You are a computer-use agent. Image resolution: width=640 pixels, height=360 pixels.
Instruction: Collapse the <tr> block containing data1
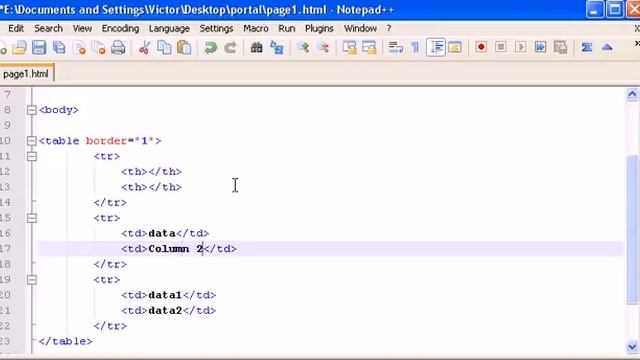(x=32, y=280)
